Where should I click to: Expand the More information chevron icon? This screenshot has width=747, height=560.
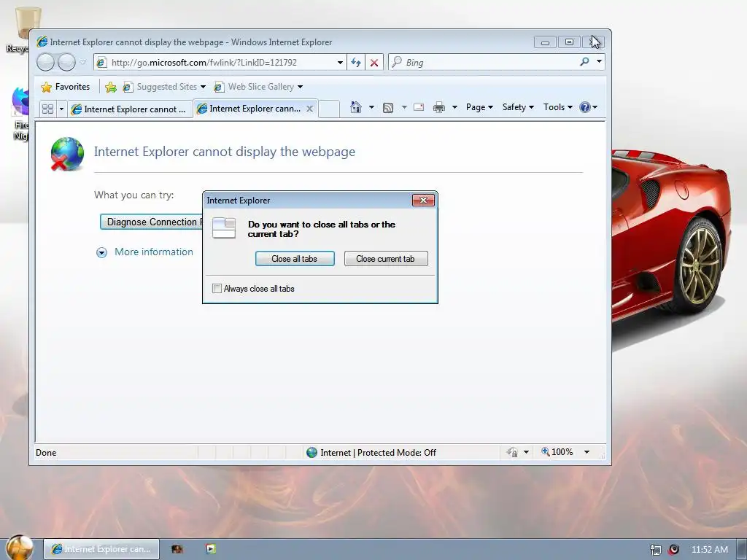(x=101, y=253)
